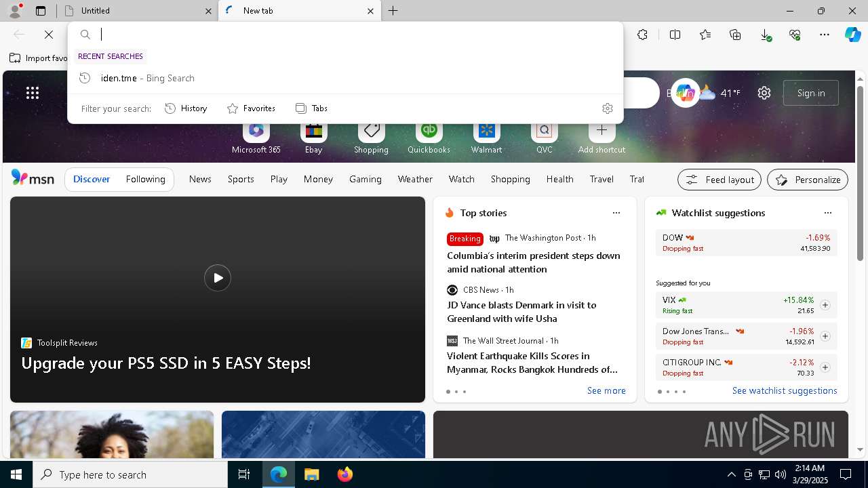Stop loading the page

(x=49, y=35)
